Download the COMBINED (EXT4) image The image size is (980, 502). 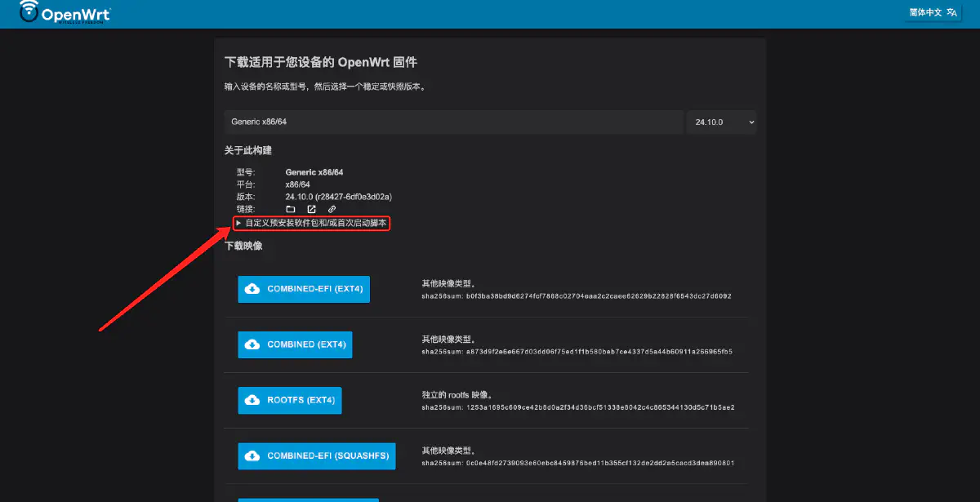click(x=295, y=344)
